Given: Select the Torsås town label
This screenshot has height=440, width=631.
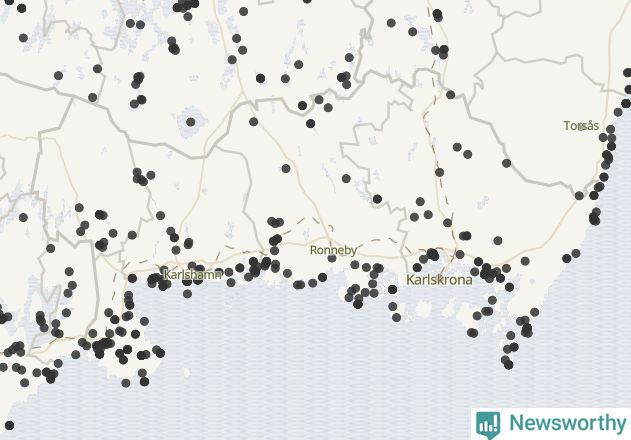Looking at the screenshot, I should [x=581, y=126].
